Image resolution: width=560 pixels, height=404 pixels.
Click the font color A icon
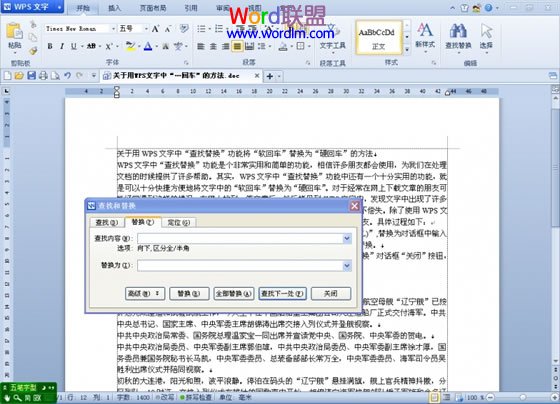[x=148, y=46]
